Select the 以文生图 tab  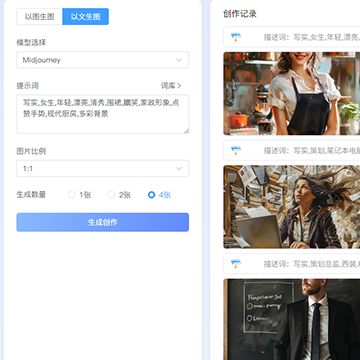(x=85, y=17)
